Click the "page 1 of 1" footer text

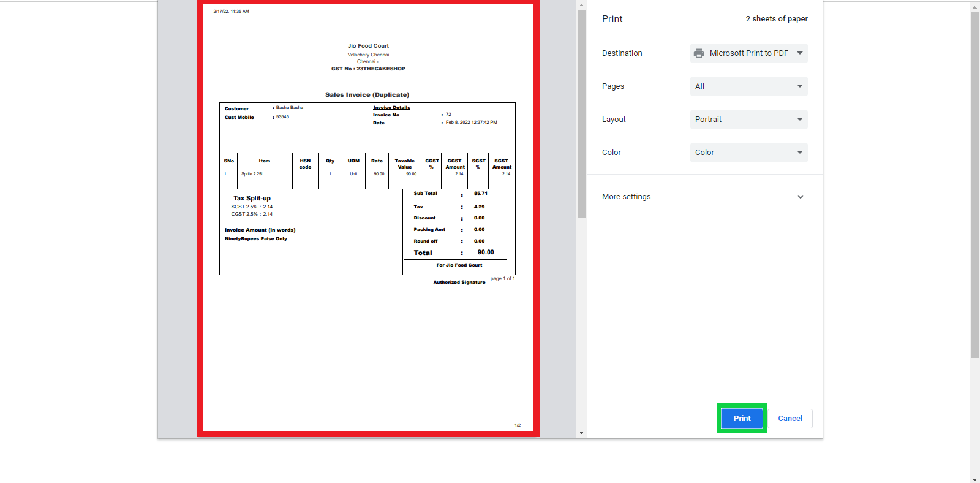tap(503, 279)
